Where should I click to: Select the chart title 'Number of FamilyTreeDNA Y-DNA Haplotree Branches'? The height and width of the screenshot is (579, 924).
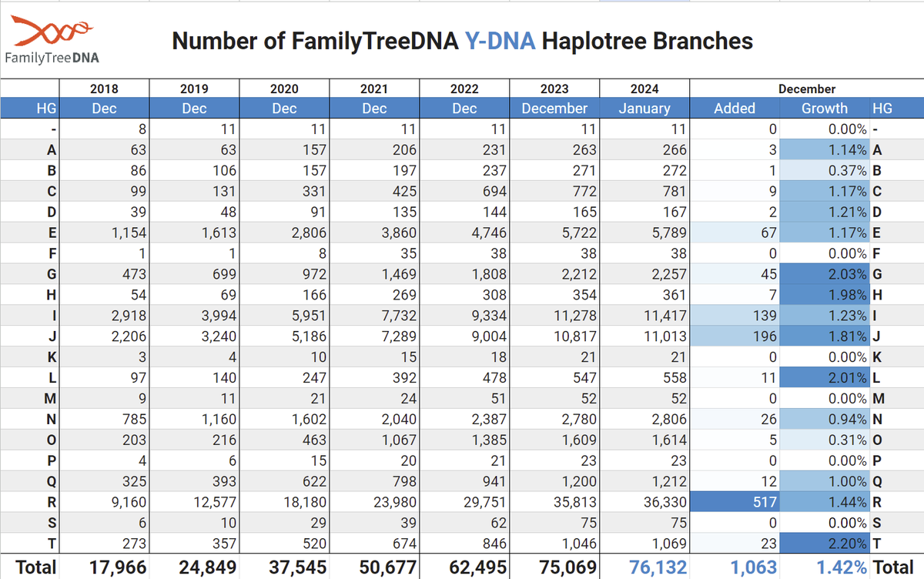pos(462,40)
